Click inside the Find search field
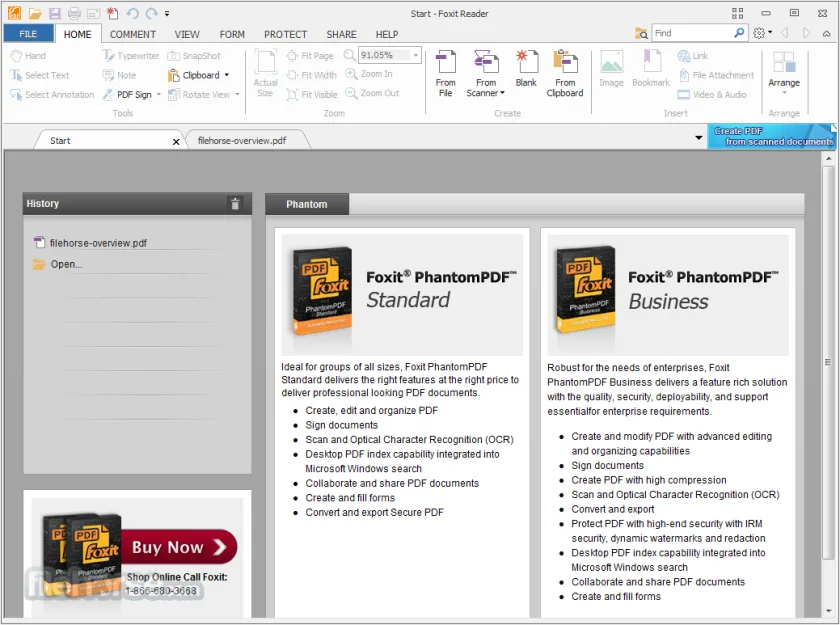The image size is (840, 625). (692, 33)
